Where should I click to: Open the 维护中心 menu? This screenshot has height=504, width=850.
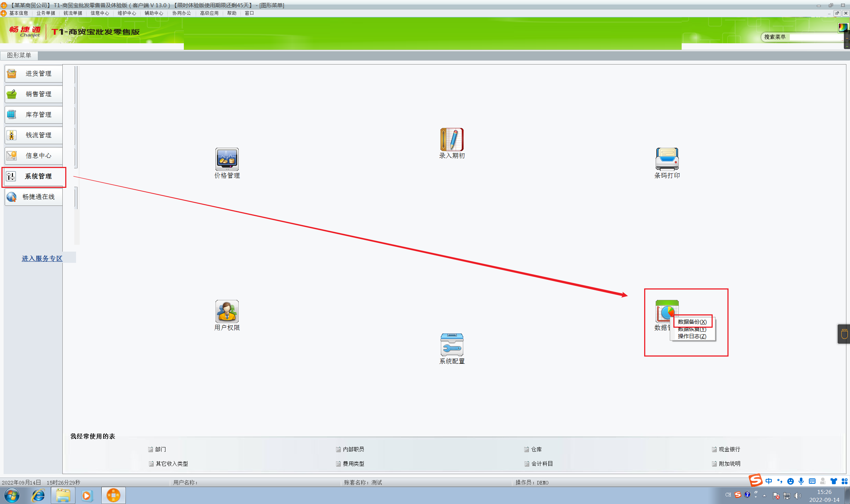127,13
